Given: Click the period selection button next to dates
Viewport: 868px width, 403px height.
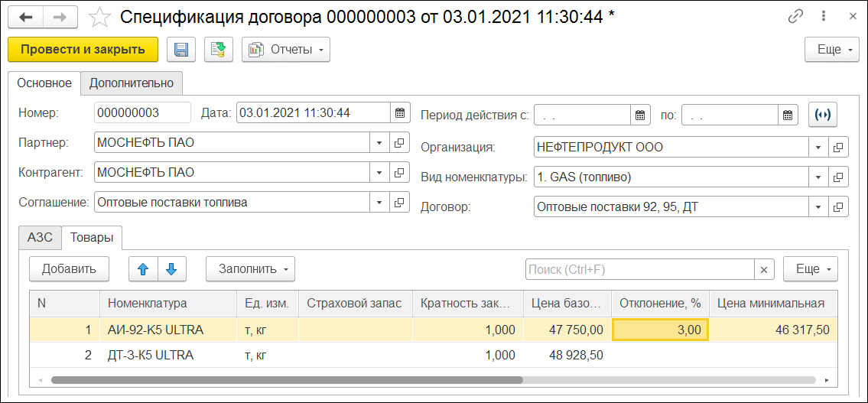Looking at the screenshot, I should (823, 114).
